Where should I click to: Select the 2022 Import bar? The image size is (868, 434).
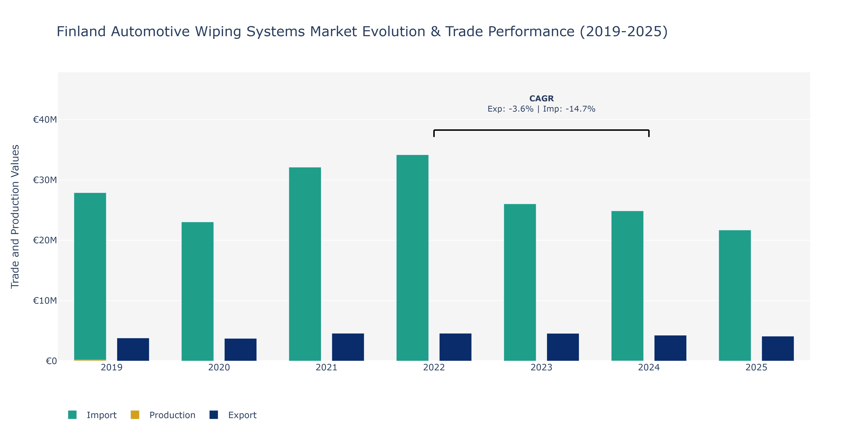(x=412, y=258)
